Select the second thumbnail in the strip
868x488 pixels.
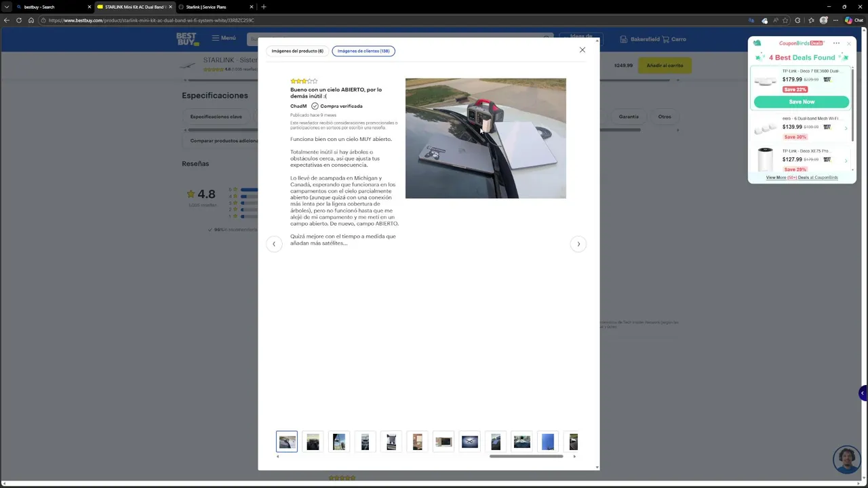[313, 442]
